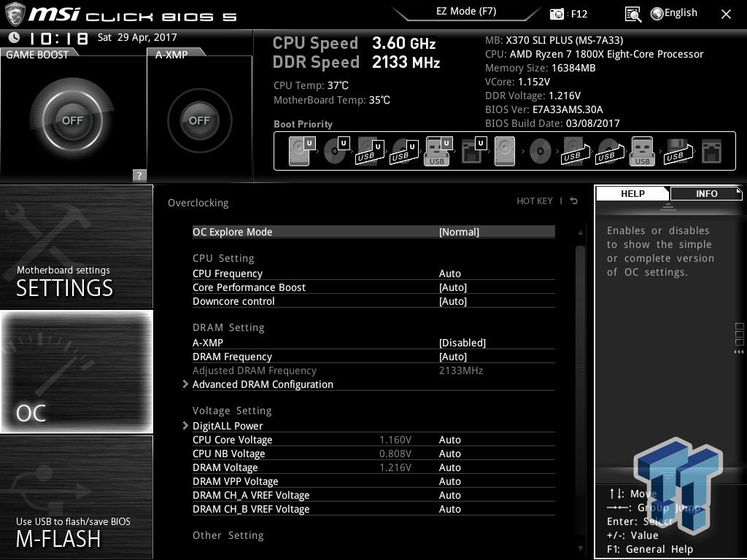
Task: Select the UEFI hard disk boot device icon
Action: 301,151
